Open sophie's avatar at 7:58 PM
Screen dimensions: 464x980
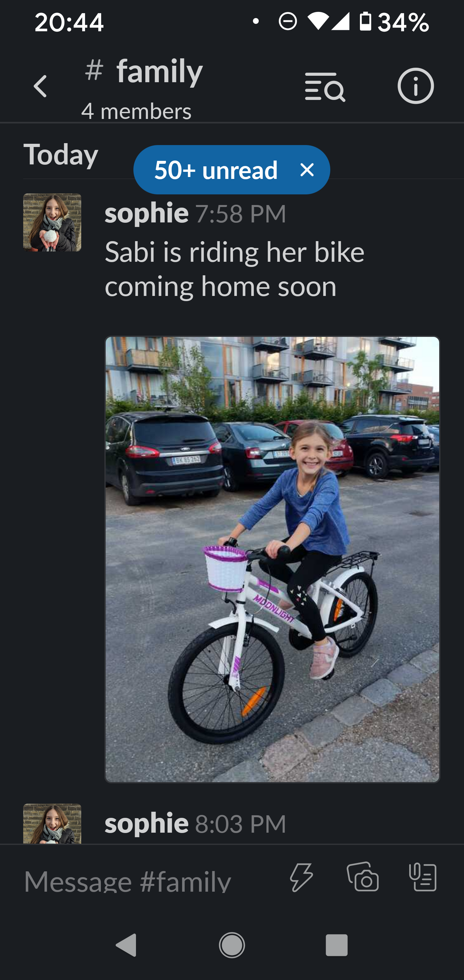[52, 222]
